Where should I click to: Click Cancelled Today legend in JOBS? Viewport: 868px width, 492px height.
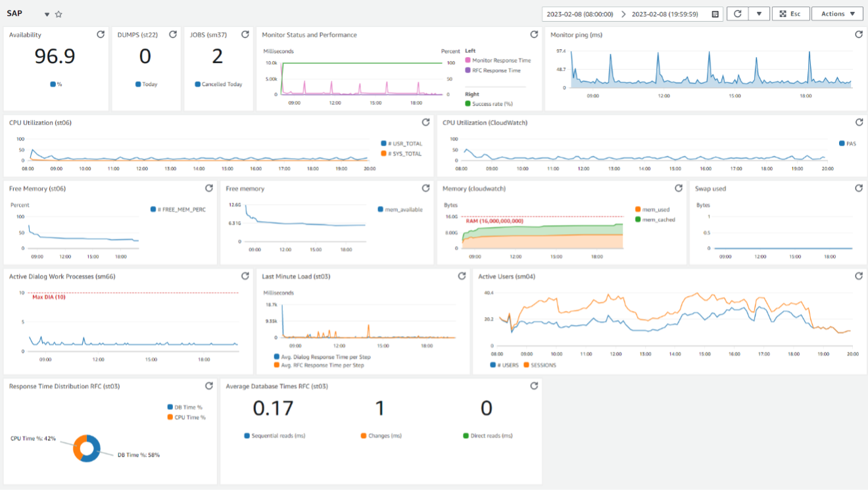(x=218, y=84)
